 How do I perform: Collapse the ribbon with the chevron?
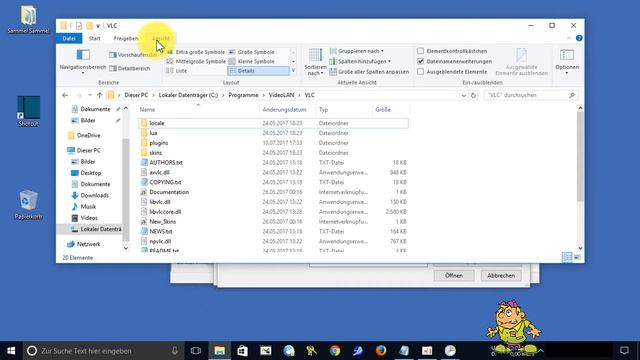click(569, 38)
